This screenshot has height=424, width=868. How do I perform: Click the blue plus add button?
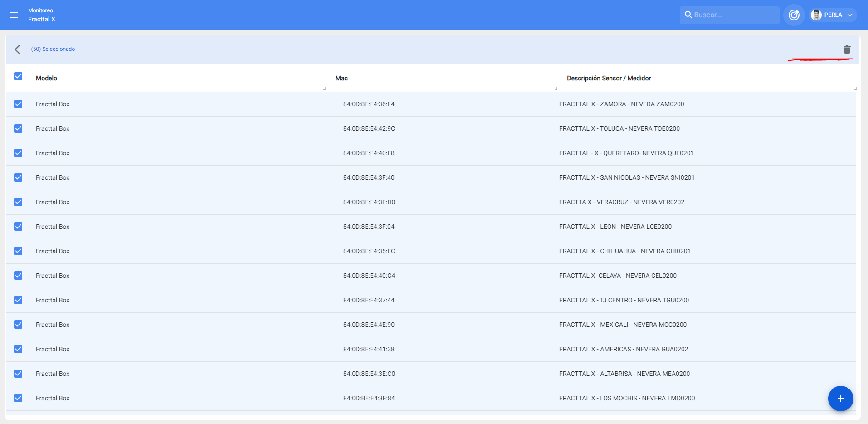point(840,399)
